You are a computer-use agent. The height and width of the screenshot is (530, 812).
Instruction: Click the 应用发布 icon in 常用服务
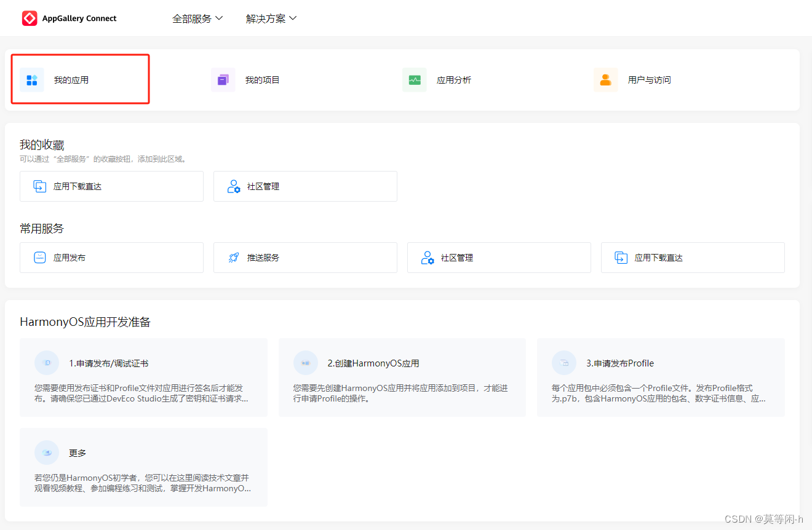pos(40,258)
